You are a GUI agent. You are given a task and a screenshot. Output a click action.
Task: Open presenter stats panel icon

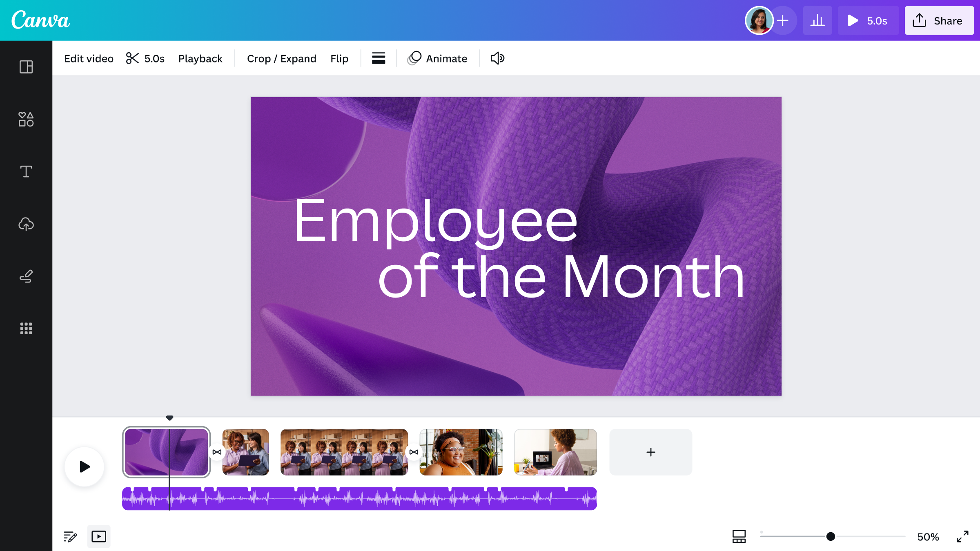(818, 20)
